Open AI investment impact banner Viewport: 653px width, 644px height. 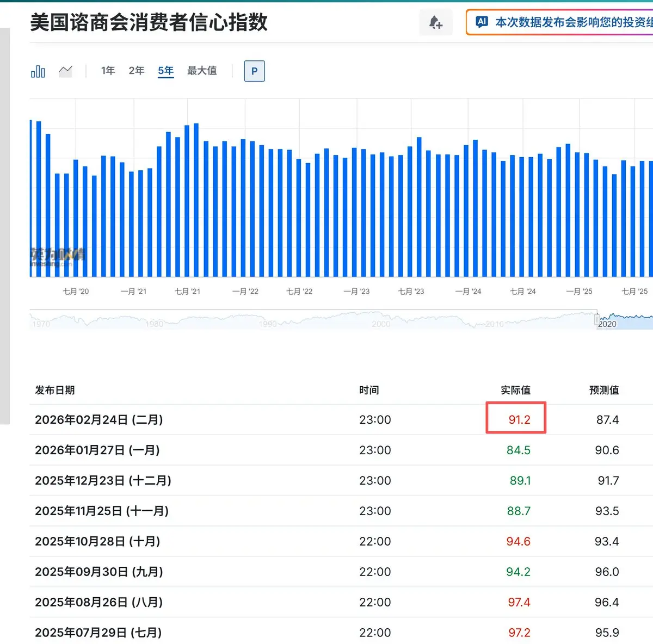[571, 22]
